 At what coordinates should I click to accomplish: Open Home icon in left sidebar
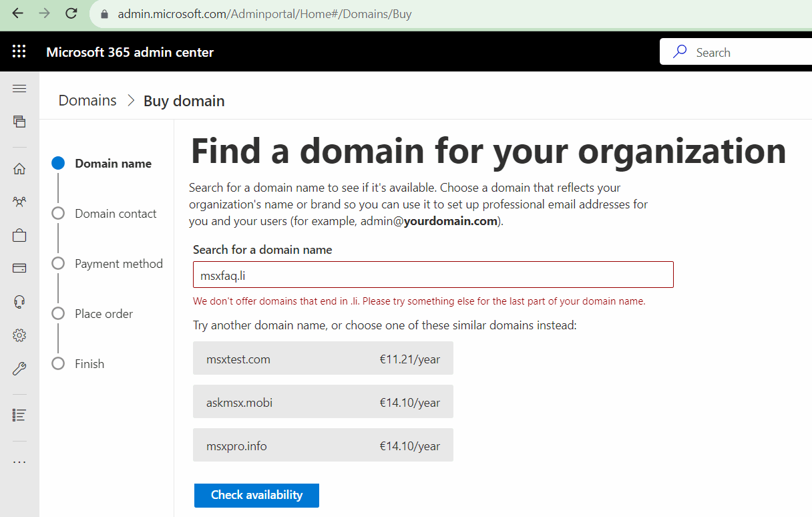tap(19, 169)
